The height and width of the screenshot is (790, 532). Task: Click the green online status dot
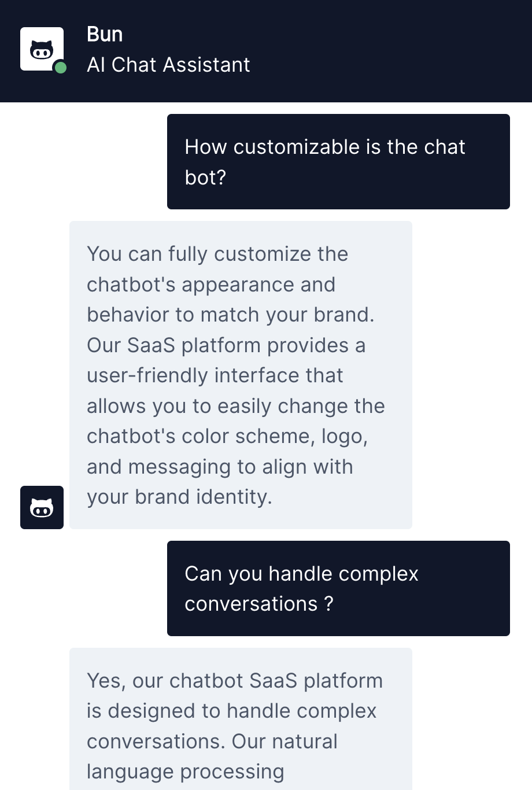point(60,68)
